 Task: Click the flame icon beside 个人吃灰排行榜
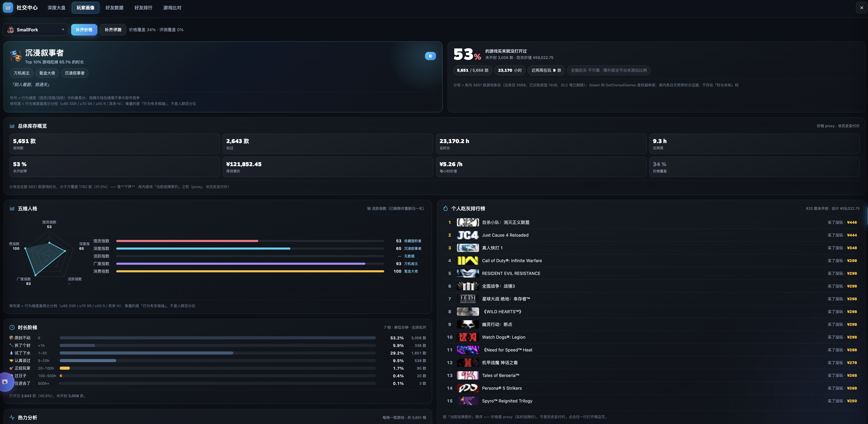pos(445,208)
